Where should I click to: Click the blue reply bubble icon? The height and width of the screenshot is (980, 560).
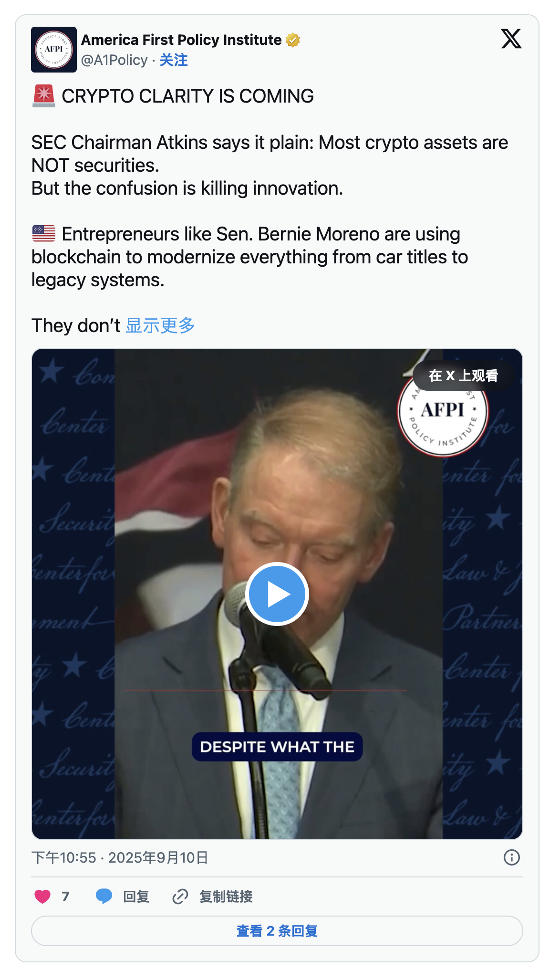[x=104, y=897]
